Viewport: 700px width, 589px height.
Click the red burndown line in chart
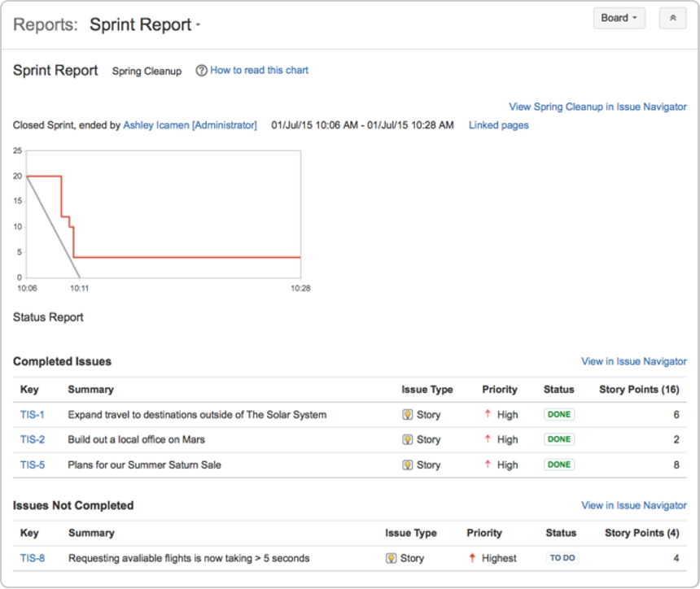pos(187,257)
